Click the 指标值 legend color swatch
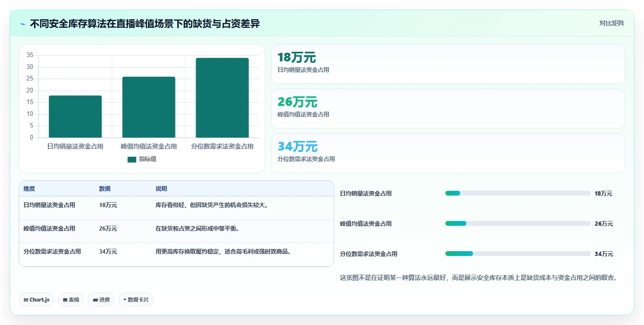Screen dimensions: 644x325 132,160
